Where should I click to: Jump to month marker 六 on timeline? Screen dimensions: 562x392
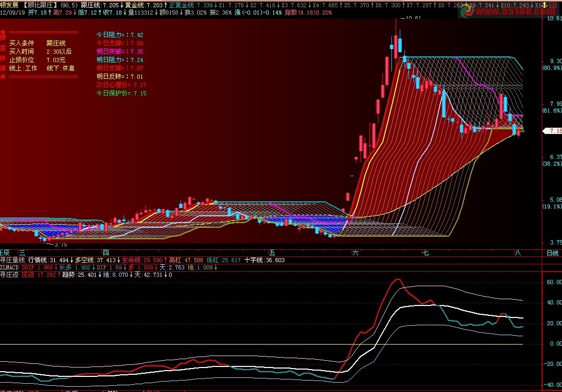click(355, 253)
